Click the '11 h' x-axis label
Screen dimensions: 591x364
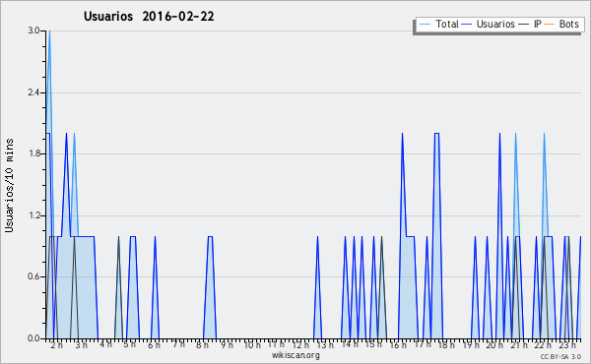pyautogui.click(x=276, y=344)
